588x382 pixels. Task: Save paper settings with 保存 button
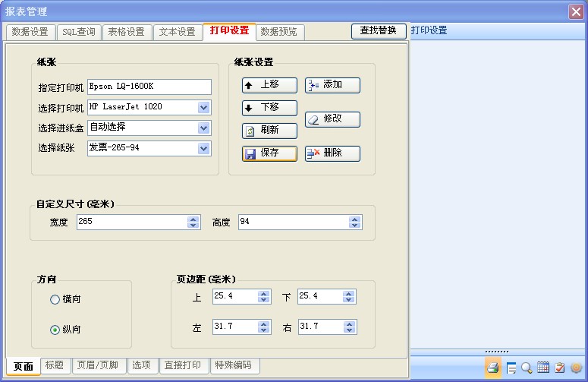coord(269,153)
